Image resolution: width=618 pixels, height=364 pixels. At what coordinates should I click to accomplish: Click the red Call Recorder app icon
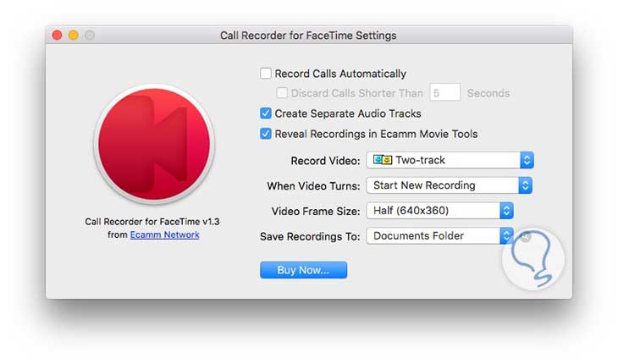(153, 142)
